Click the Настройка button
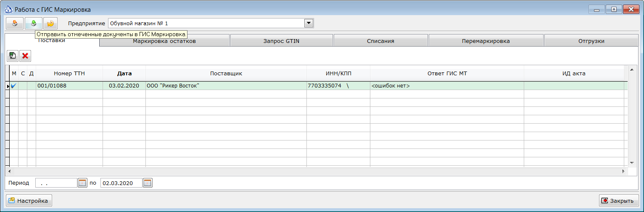Viewport: 644px width, 212px height. coord(29,201)
